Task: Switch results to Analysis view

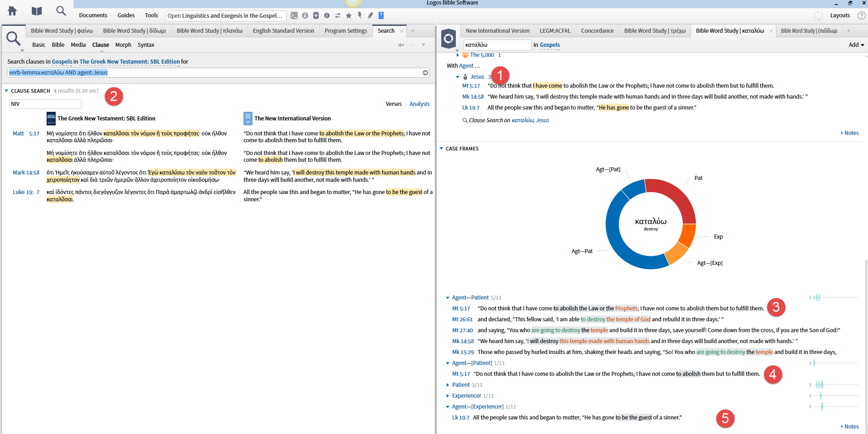Action: click(419, 104)
